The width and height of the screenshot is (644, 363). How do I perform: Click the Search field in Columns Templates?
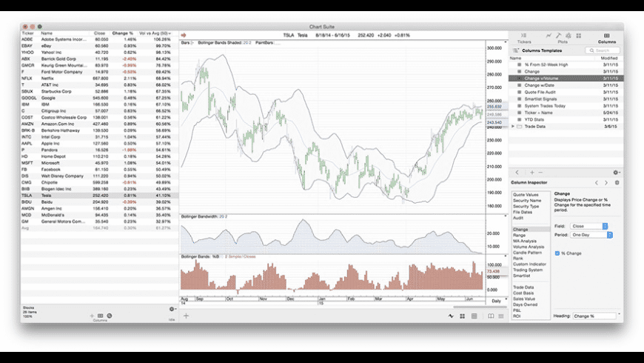(603, 50)
